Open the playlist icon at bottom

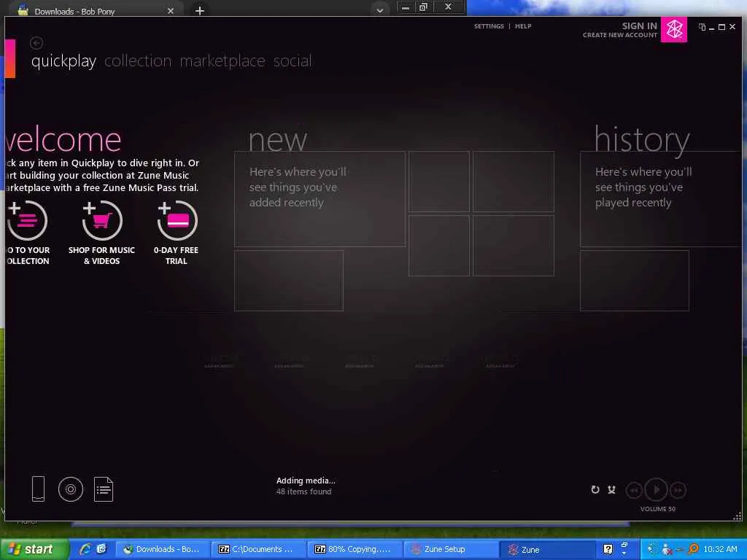(x=104, y=489)
